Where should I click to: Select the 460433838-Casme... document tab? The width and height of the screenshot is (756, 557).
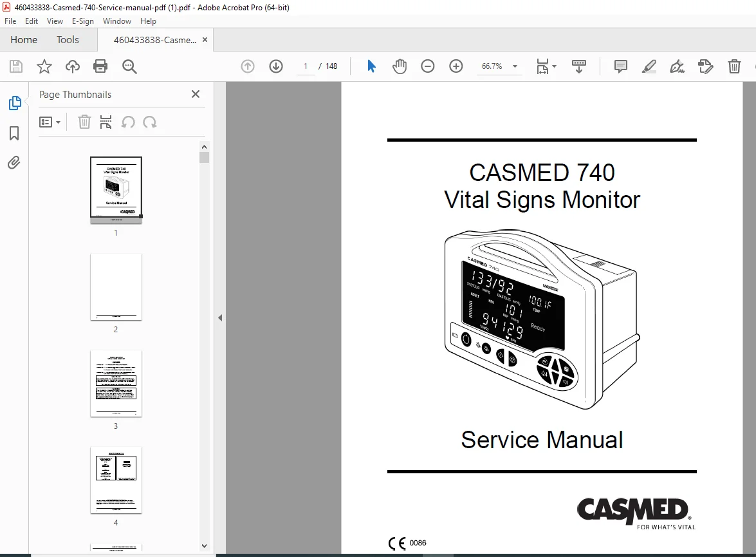[155, 40]
